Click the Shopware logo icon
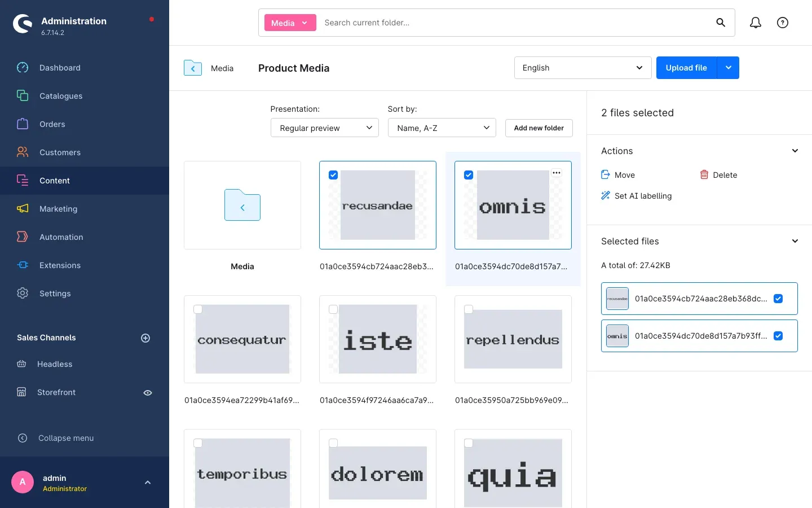 23,24
